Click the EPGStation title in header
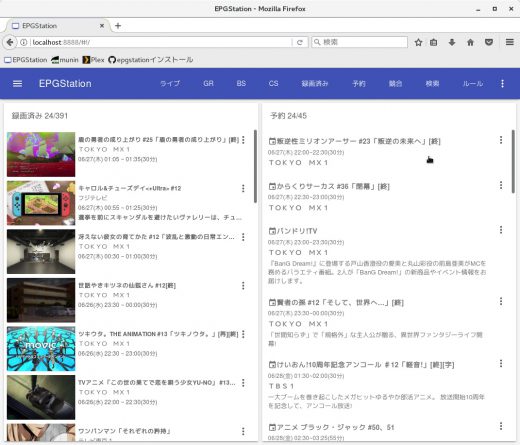 (x=65, y=84)
